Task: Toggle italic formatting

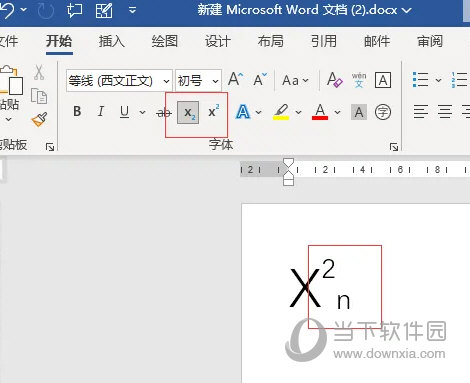Action: [101, 111]
